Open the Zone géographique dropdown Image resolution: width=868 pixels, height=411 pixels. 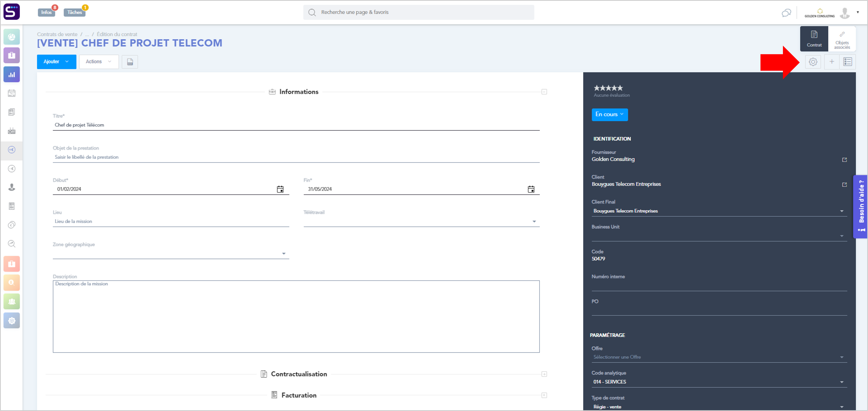coord(171,253)
